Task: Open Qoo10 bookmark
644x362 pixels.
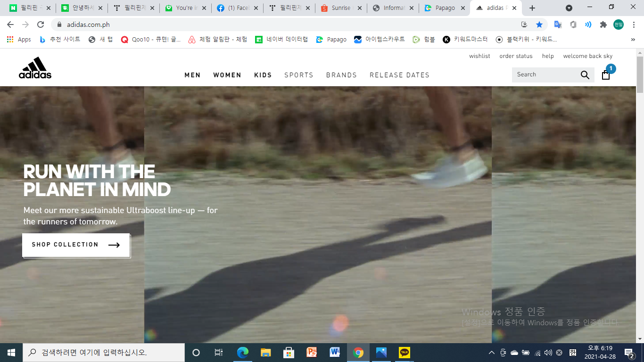Action: pyautogui.click(x=150, y=40)
